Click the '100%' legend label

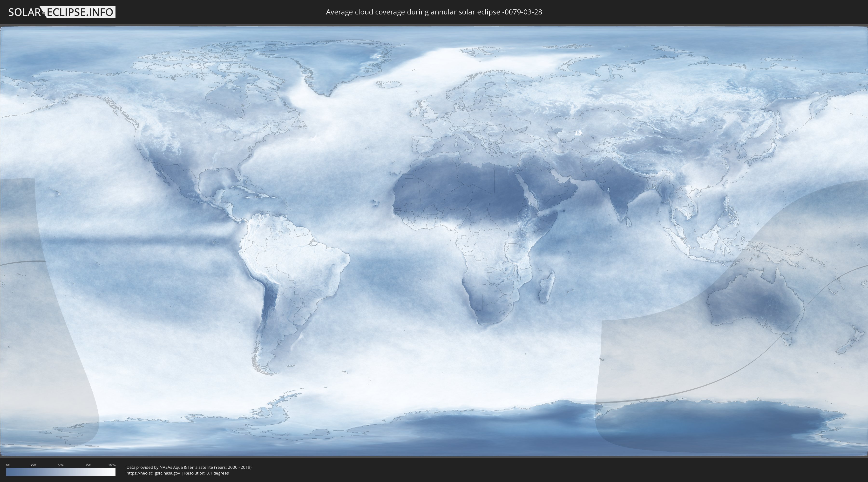point(112,465)
